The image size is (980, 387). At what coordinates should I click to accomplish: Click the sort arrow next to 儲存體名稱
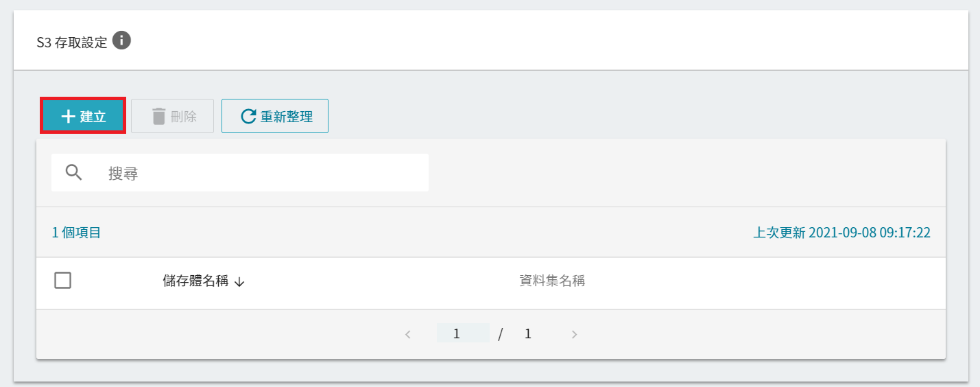[239, 282]
